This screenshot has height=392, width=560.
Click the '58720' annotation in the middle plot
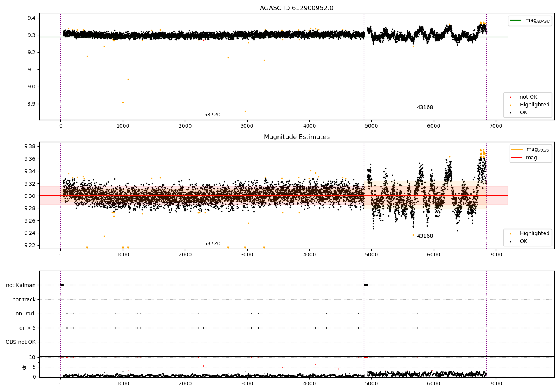[212, 244]
